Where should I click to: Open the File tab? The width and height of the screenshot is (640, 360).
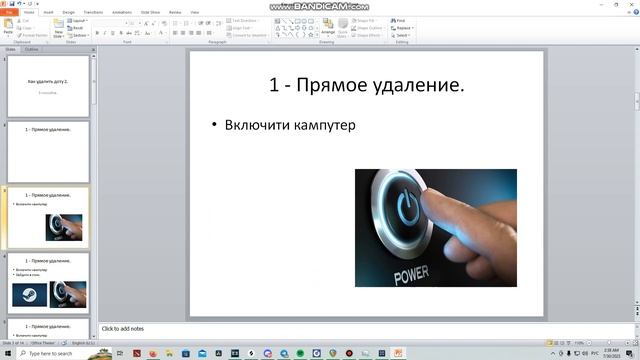point(9,12)
